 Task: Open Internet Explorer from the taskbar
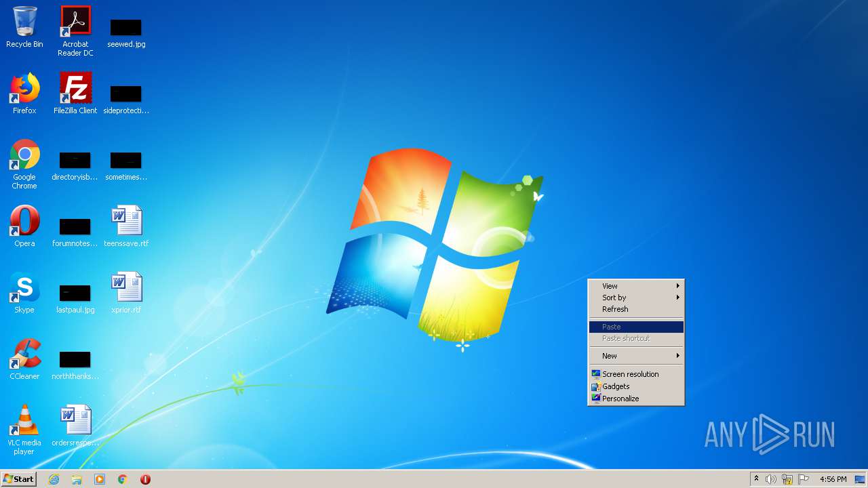click(x=54, y=479)
